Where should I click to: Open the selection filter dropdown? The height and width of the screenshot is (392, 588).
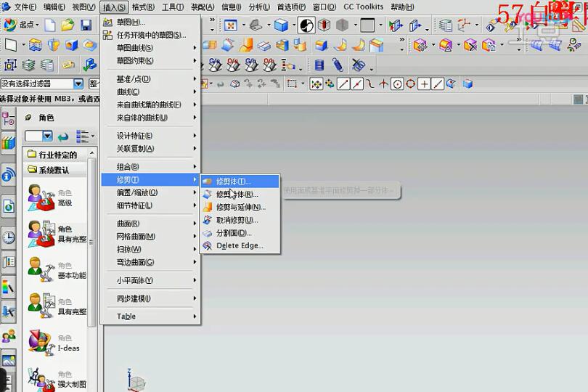pyautogui.click(x=78, y=84)
